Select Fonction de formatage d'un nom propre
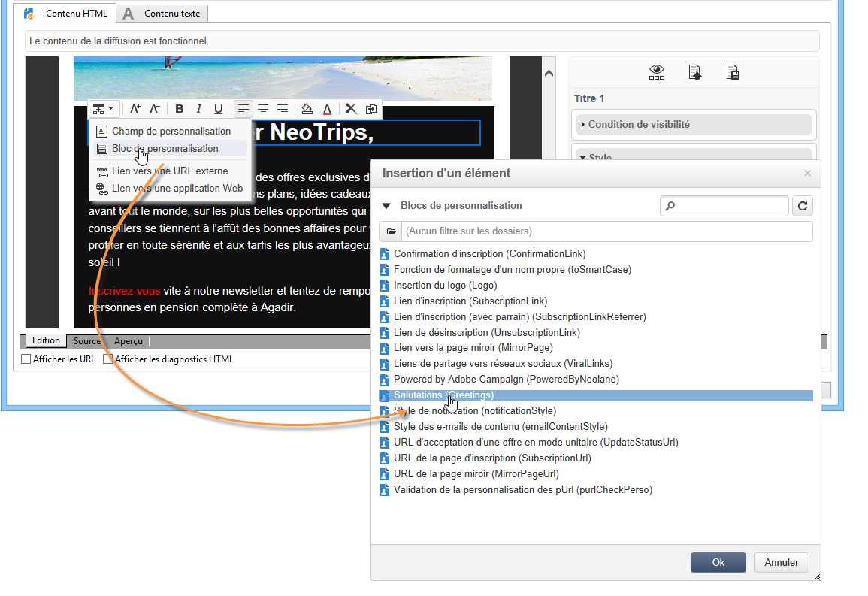This screenshot has height=596, width=868. [512, 270]
